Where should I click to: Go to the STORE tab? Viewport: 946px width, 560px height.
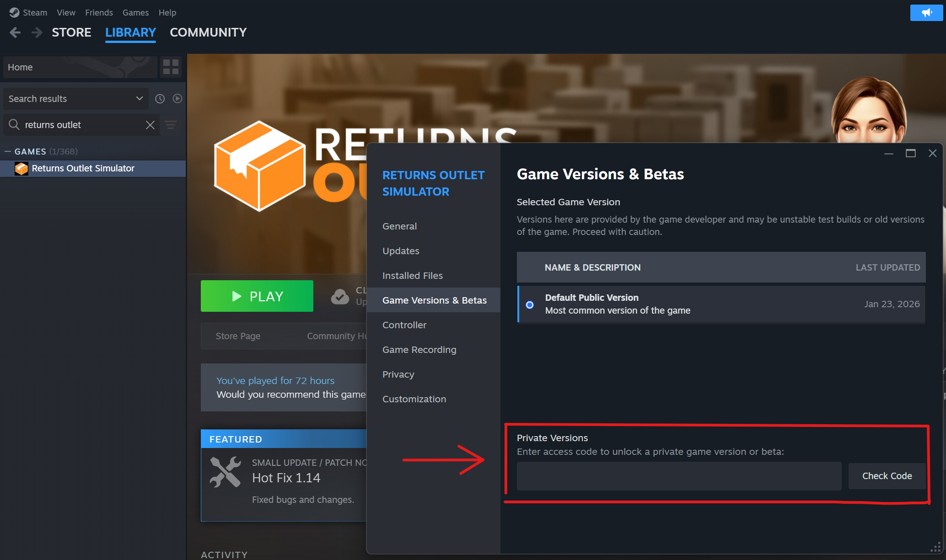[x=71, y=32]
